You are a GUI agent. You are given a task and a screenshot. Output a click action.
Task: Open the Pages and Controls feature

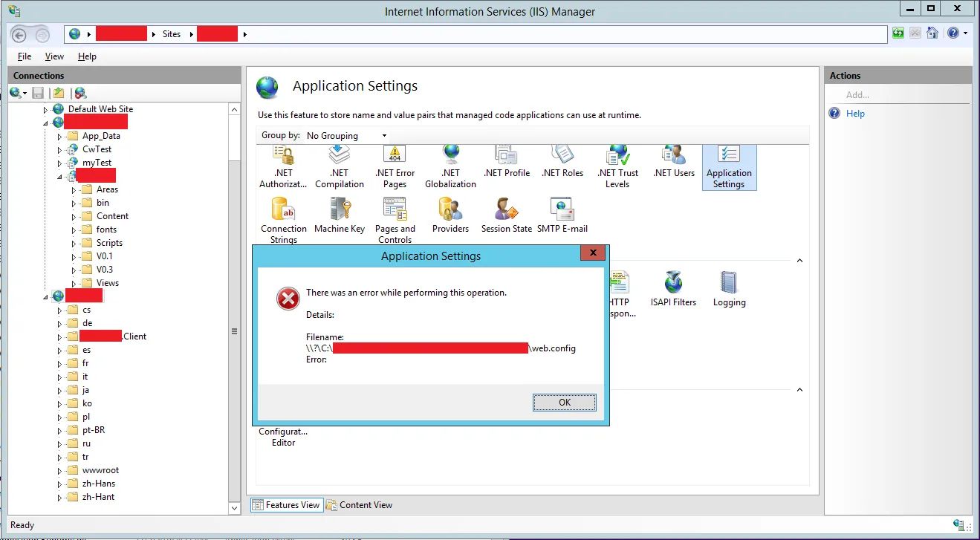(395, 221)
